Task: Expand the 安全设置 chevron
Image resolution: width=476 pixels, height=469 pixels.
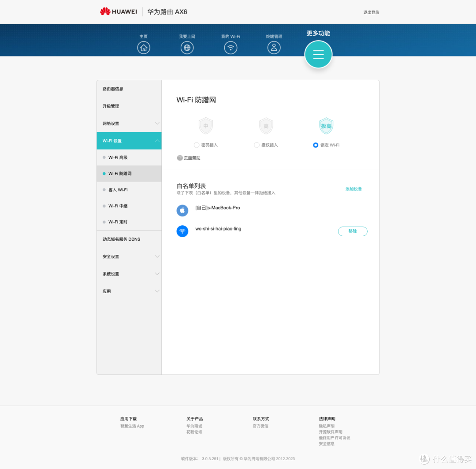Action: 157,257
